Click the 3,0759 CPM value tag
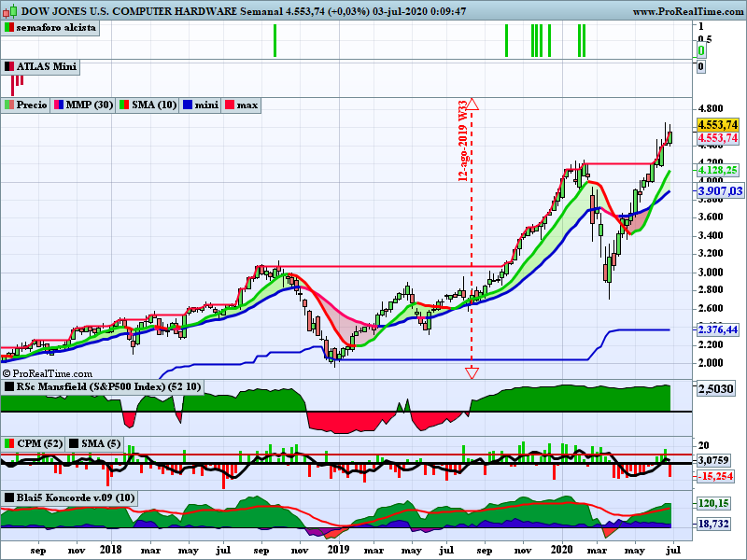The width and height of the screenshot is (747, 560). click(715, 460)
